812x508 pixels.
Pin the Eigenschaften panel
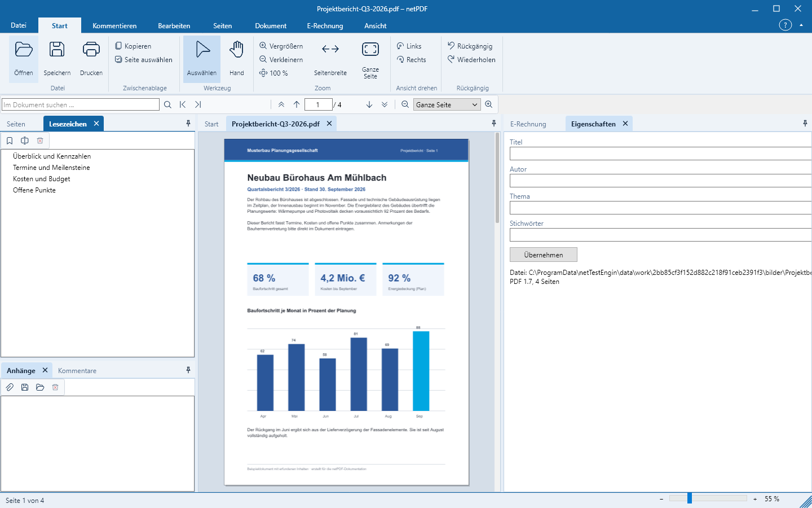tap(805, 124)
